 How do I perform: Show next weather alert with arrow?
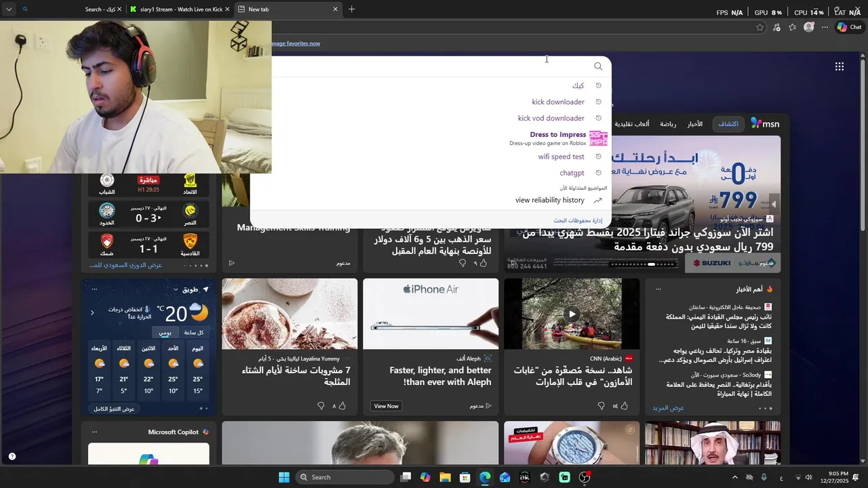click(x=92, y=312)
